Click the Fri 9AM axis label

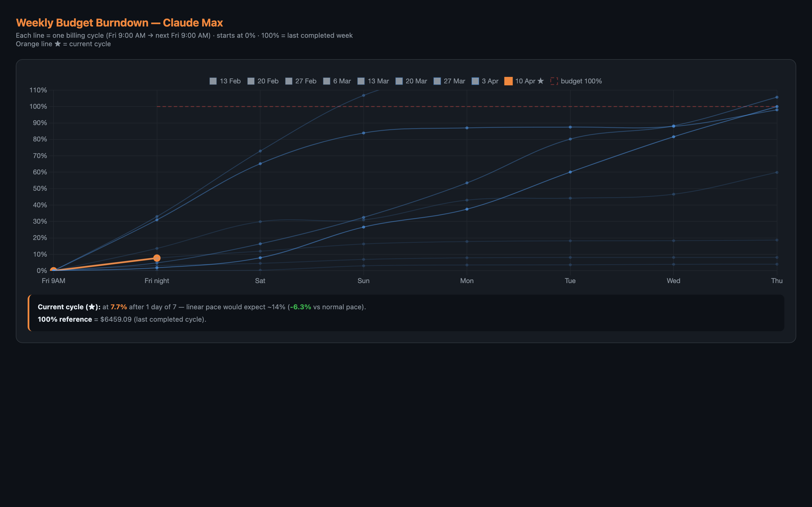53,281
